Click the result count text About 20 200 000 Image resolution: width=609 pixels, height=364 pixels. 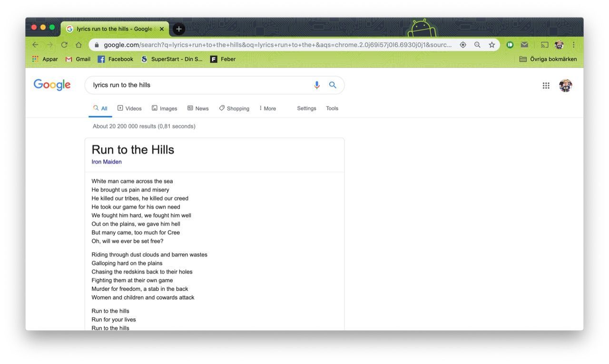point(144,126)
